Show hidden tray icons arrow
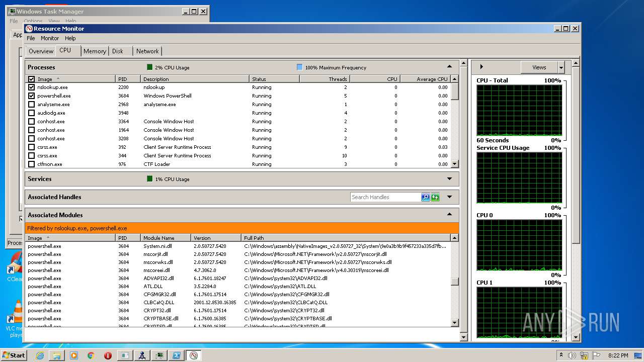Screen dimensions: 644x362 (x=561, y=355)
